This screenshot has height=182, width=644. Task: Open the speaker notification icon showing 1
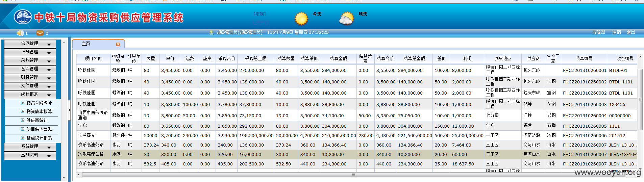click(x=20, y=33)
